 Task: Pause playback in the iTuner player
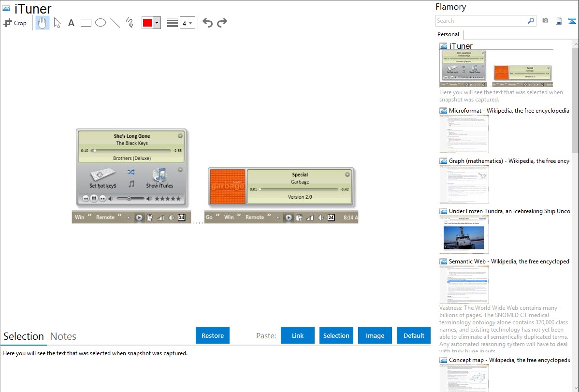(94, 198)
